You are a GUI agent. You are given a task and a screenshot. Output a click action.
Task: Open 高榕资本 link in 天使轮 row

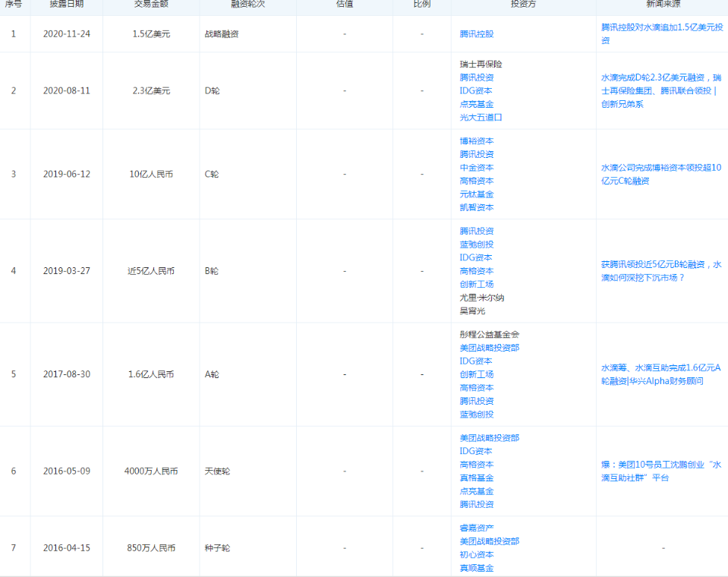(x=477, y=465)
